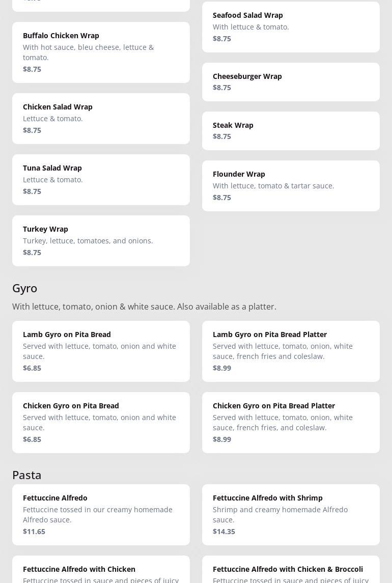Click the Pasta section heading
The image size is (392, 583).
click(x=27, y=475)
